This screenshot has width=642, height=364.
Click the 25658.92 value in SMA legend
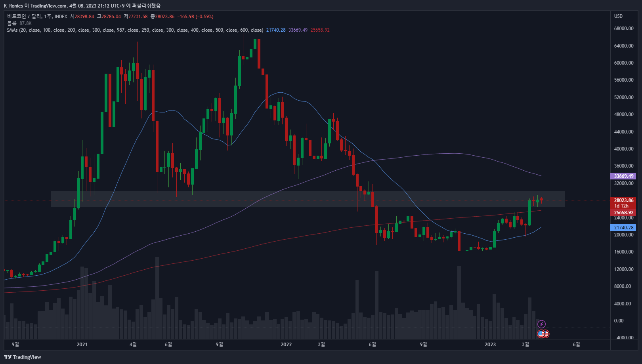pyautogui.click(x=320, y=30)
